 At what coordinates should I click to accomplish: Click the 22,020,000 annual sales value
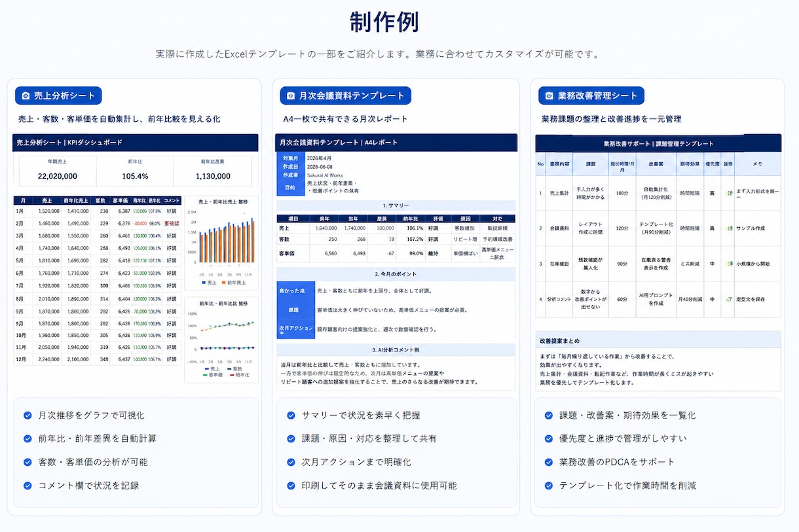click(x=58, y=176)
